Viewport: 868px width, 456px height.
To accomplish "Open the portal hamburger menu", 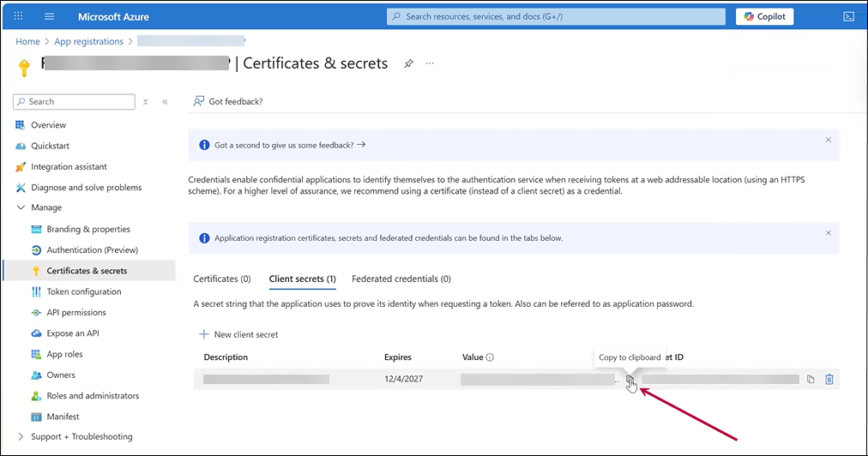I will tap(49, 16).
